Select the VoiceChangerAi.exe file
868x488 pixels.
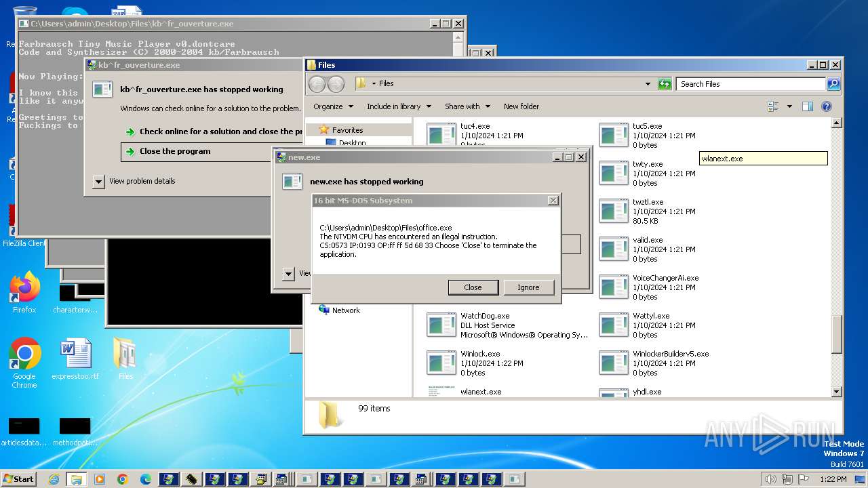679,287
